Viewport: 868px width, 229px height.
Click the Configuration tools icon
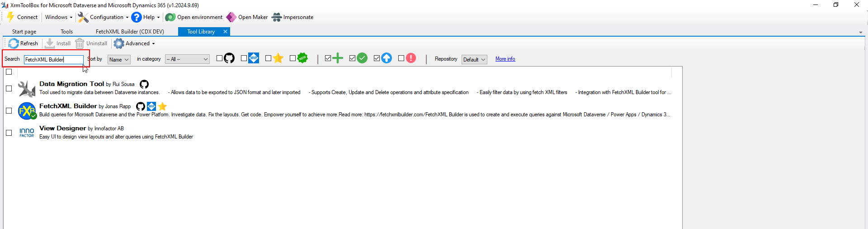pyautogui.click(x=83, y=17)
